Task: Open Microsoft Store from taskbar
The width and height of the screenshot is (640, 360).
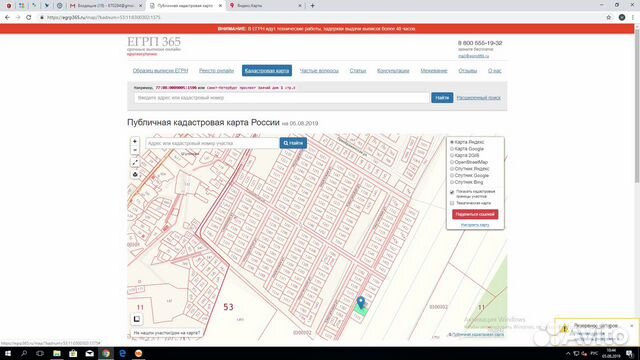Action: pos(73,353)
